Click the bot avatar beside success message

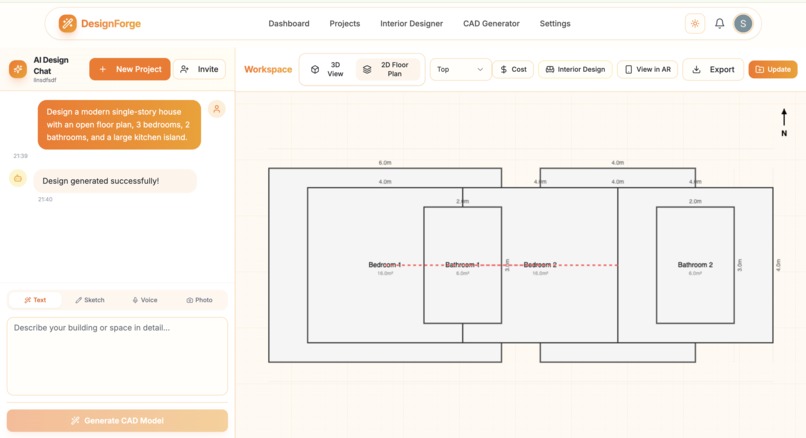click(x=18, y=178)
